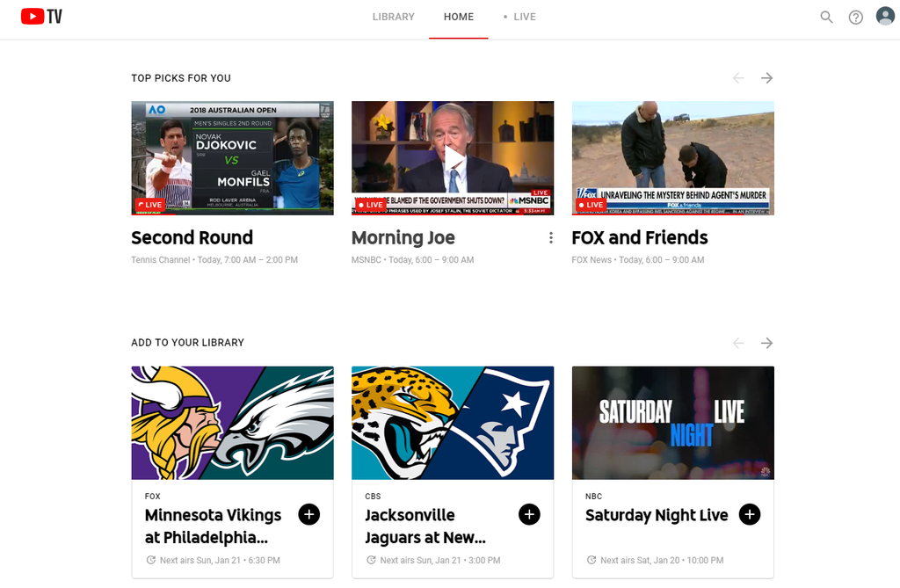
Task: Open search on YouTube TV
Action: click(826, 17)
